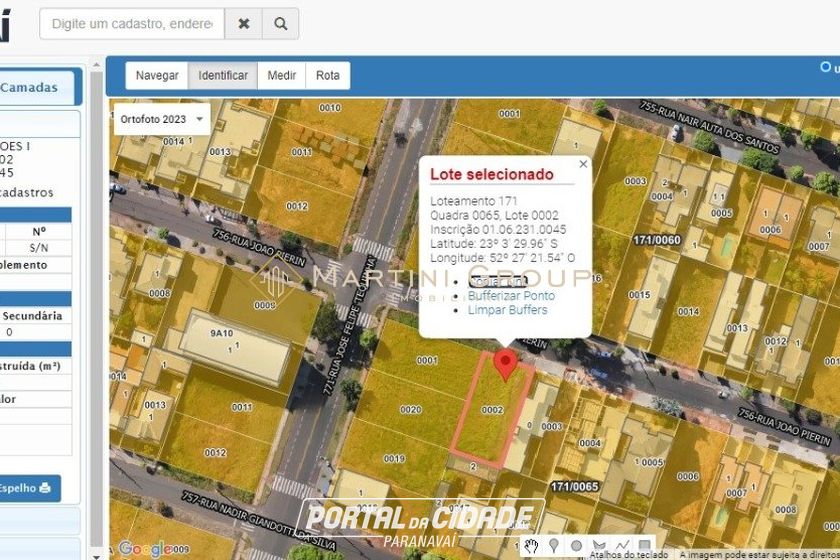The width and height of the screenshot is (840, 560).
Task: Click the S/N cell in side table
Action: tap(39, 248)
